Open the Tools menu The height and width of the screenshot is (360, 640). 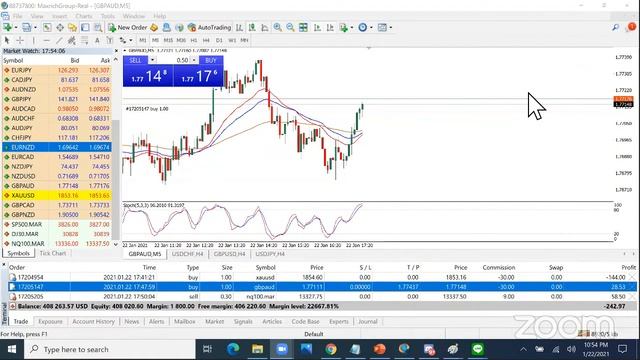click(108, 16)
